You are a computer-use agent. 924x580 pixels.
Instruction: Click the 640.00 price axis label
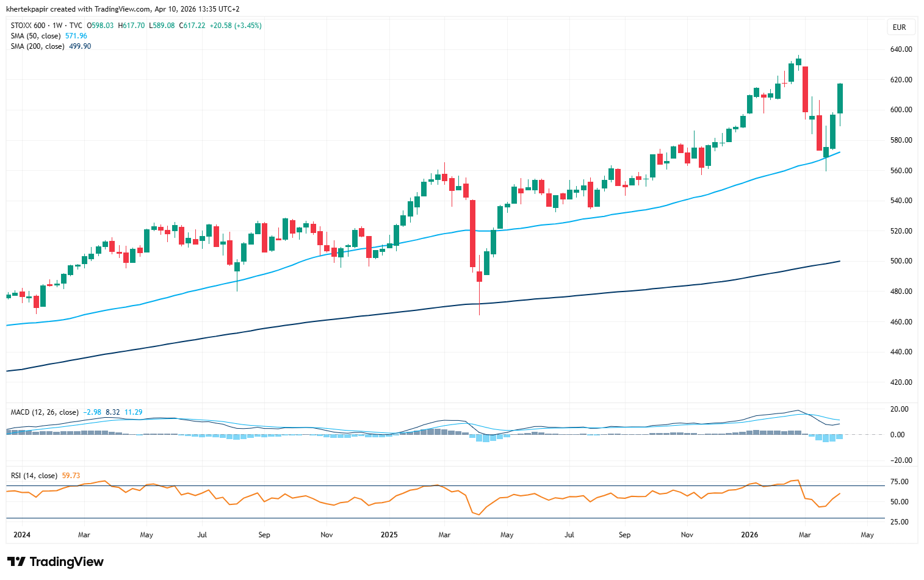(x=901, y=49)
